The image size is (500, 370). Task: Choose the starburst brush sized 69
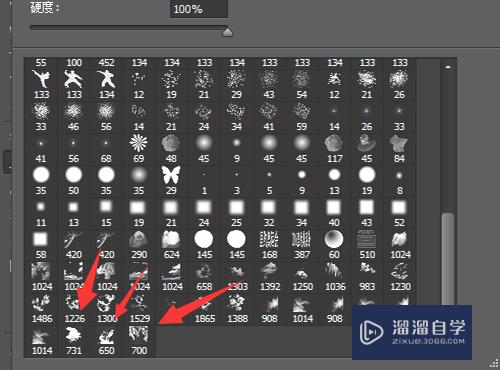point(139,143)
